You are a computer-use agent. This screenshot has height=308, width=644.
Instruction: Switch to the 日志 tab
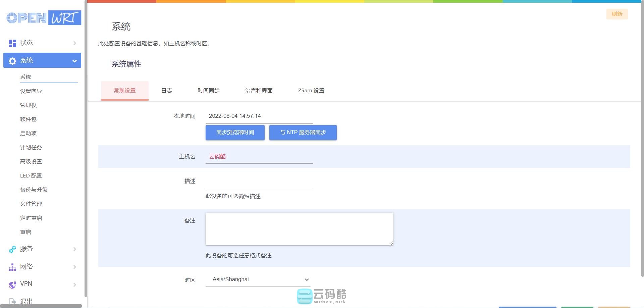(x=167, y=91)
